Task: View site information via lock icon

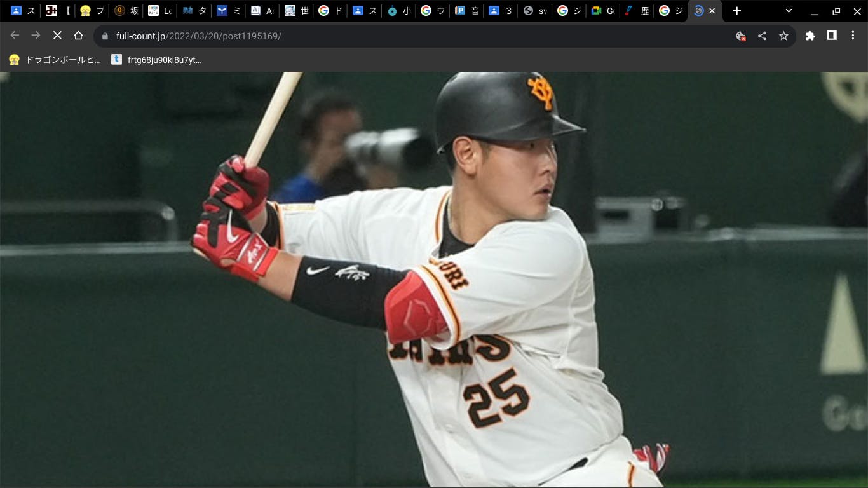Action: (105, 36)
